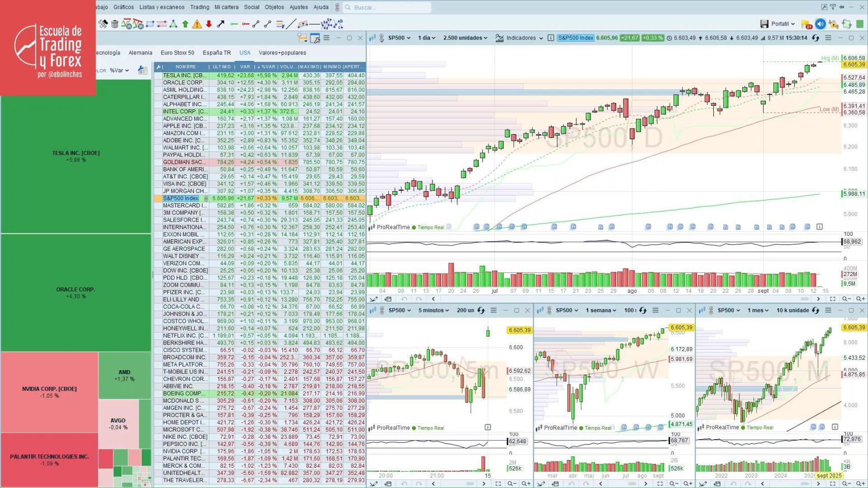Click the refresh icon on the SP500 chart
The image size is (868, 488).
coord(816,38)
